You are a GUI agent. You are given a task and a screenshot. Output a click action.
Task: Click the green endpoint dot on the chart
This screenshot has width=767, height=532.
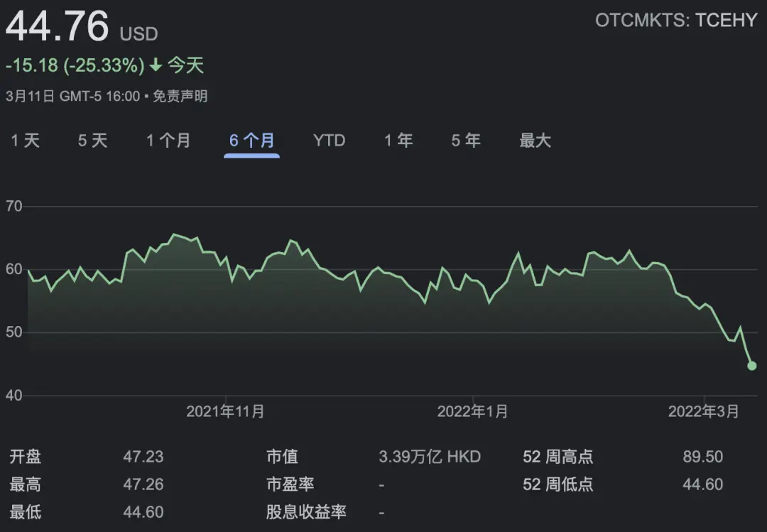752,366
